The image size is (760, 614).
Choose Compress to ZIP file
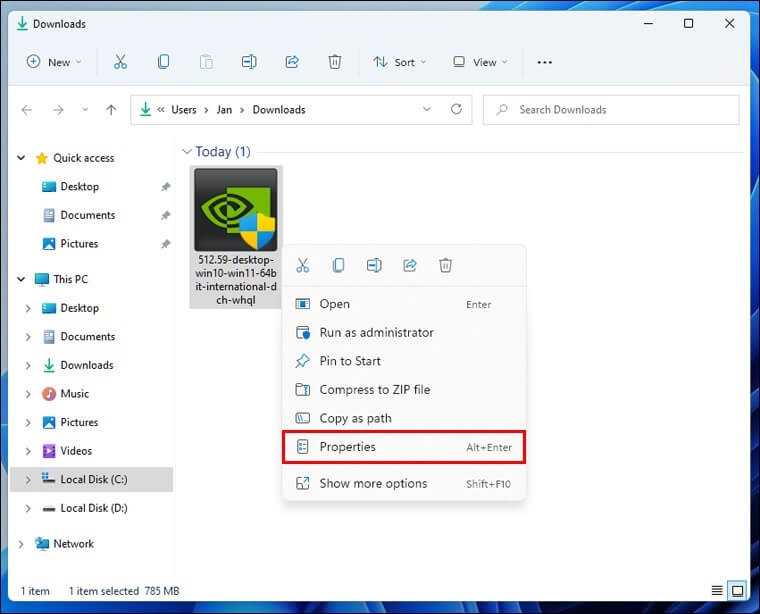(404, 390)
